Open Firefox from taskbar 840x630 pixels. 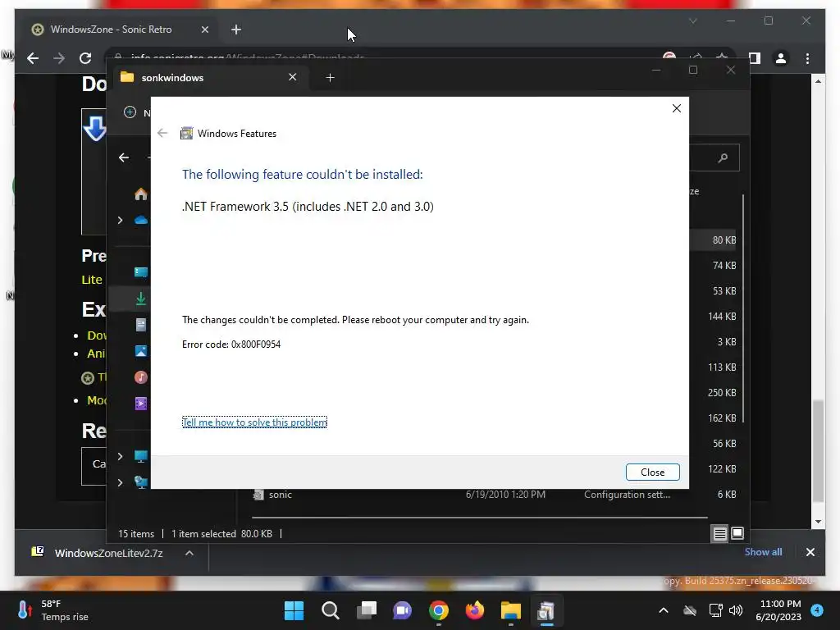point(475,610)
